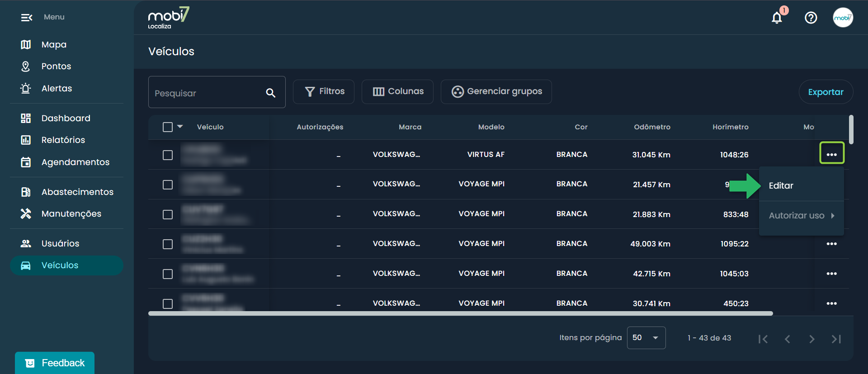
Task: Select checkbox for the 49.003 Km vehicle
Action: pyautogui.click(x=168, y=244)
